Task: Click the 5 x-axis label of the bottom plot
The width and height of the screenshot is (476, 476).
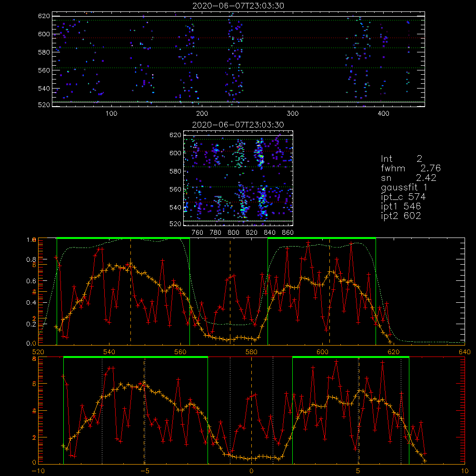Action: point(358,471)
